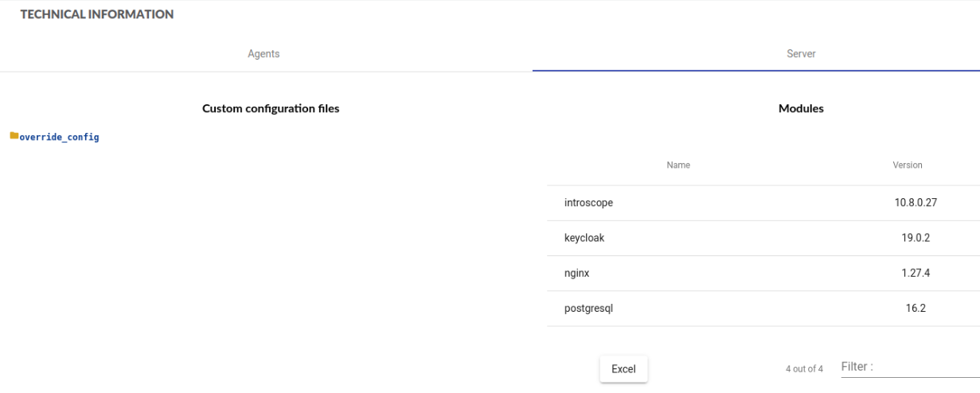Screen dimensions: 980x393
Task: Click the override_config folder icon
Action: pyautogui.click(x=14, y=136)
